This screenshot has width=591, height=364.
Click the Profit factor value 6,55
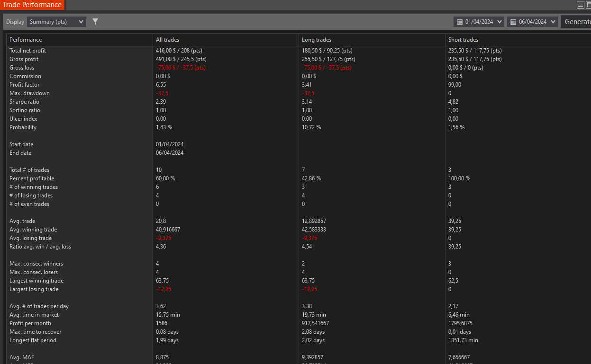point(161,85)
